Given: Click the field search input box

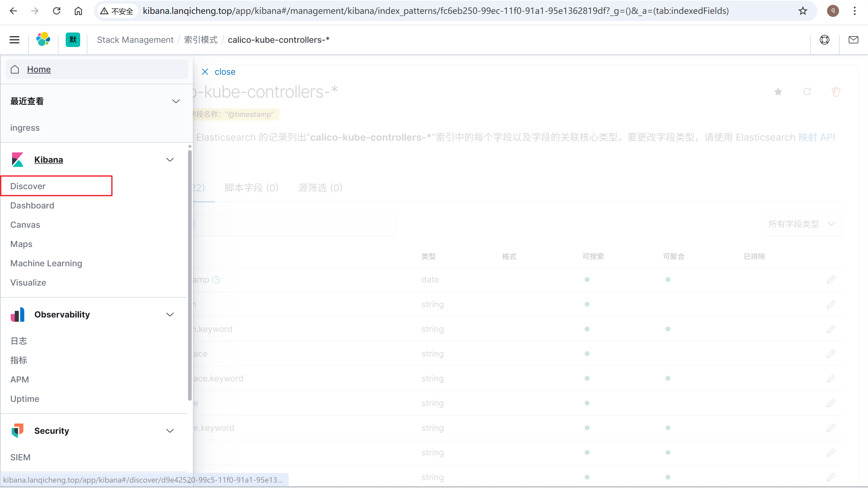Looking at the screenshot, I should 294,224.
